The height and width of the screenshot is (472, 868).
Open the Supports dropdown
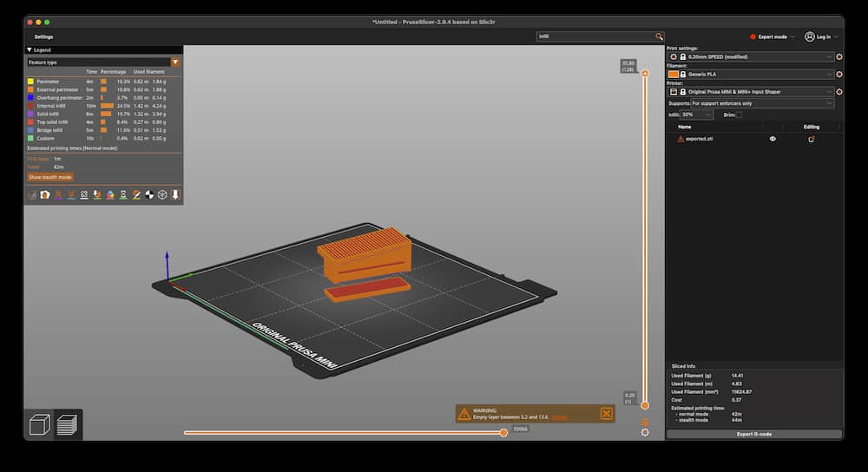762,103
